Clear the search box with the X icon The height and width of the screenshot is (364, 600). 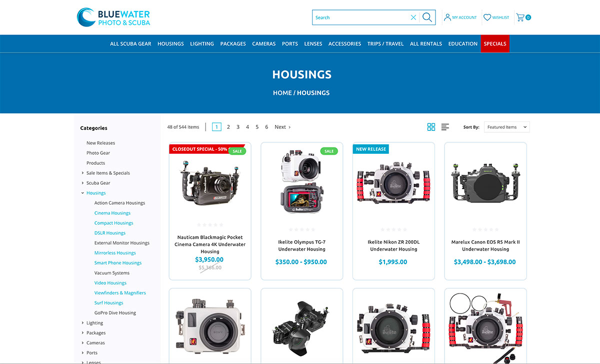(x=413, y=17)
